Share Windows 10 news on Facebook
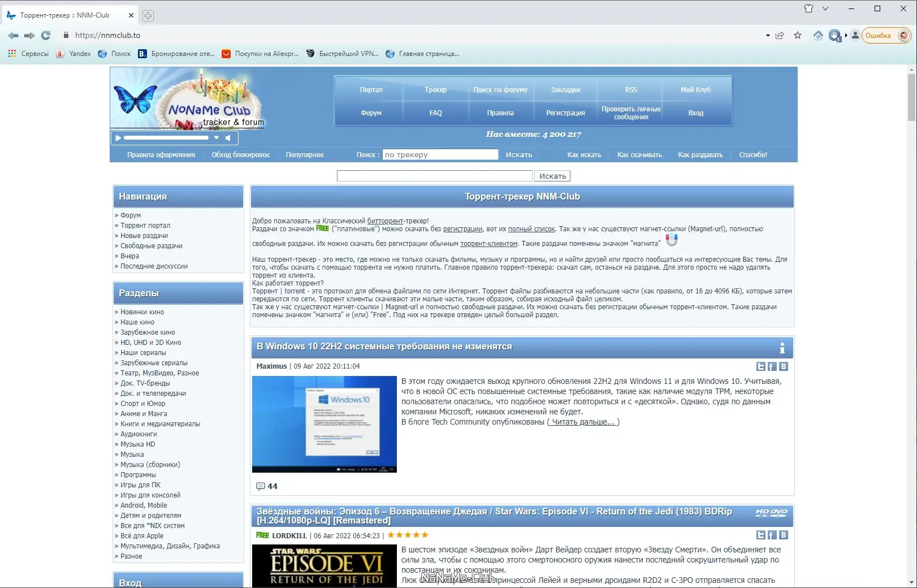This screenshot has height=588, width=917. click(772, 366)
